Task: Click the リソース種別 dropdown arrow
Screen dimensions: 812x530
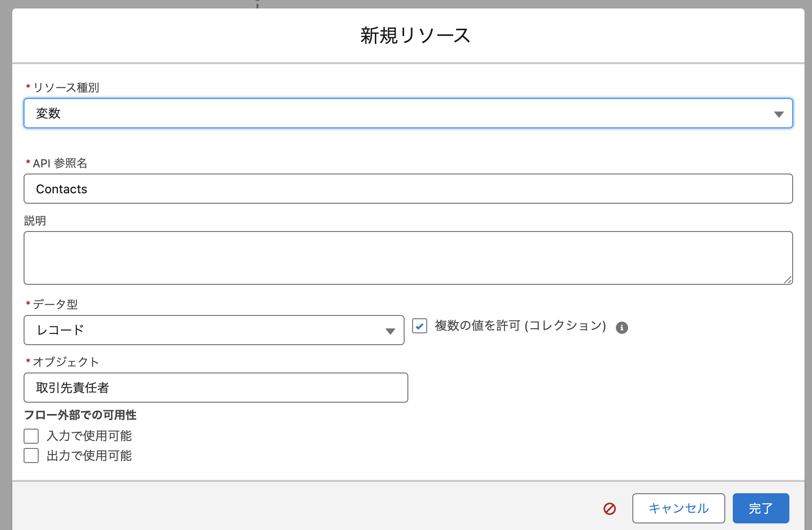Action: pyautogui.click(x=778, y=113)
